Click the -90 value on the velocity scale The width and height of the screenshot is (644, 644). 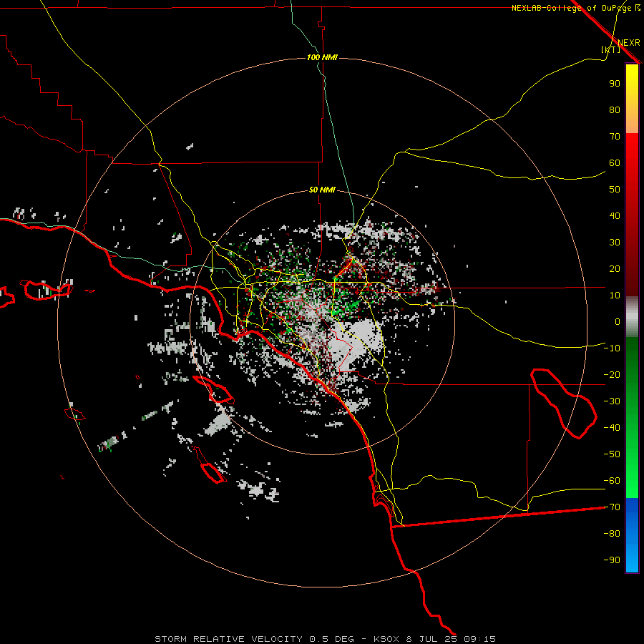coord(612,560)
